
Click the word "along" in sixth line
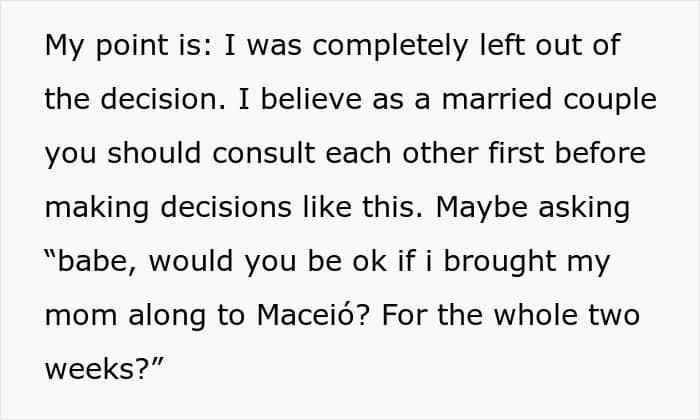point(167,317)
